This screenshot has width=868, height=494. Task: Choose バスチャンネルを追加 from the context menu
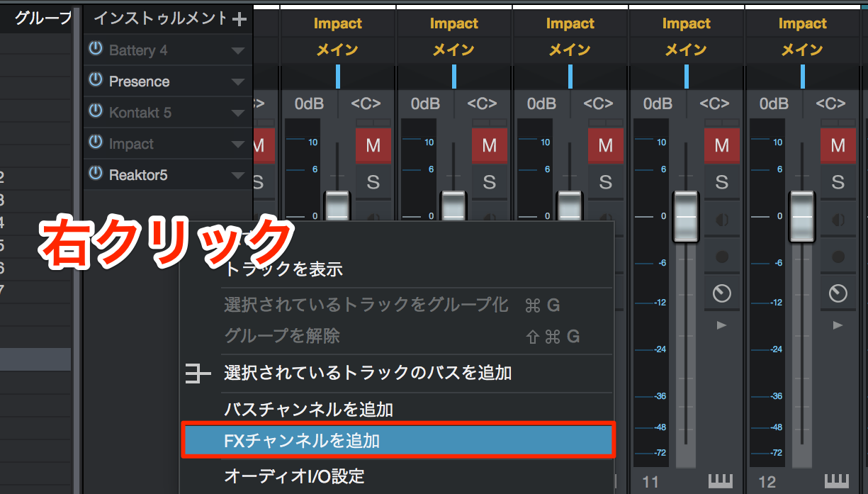[x=308, y=410]
